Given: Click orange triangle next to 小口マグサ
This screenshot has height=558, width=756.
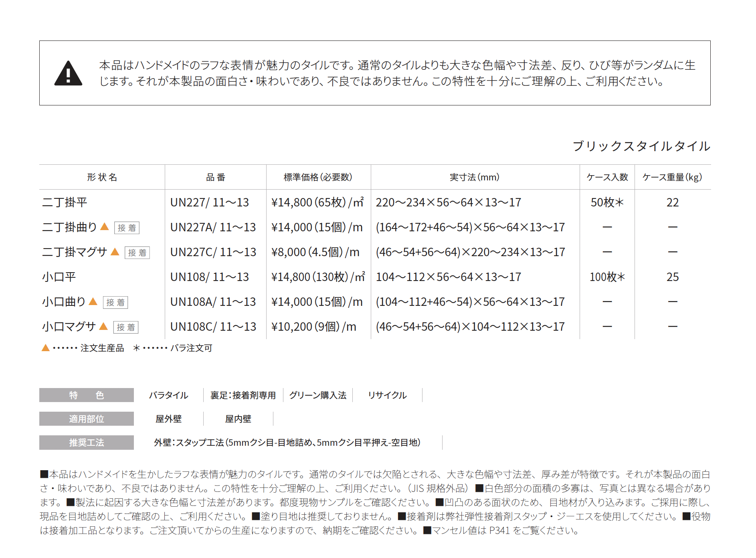Looking at the screenshot, I should coord(103,326).
